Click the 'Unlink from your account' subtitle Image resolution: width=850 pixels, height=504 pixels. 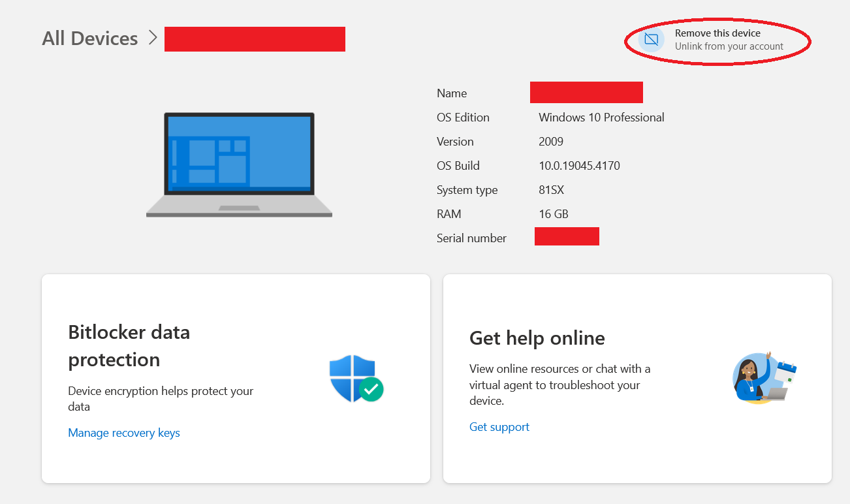729,46
